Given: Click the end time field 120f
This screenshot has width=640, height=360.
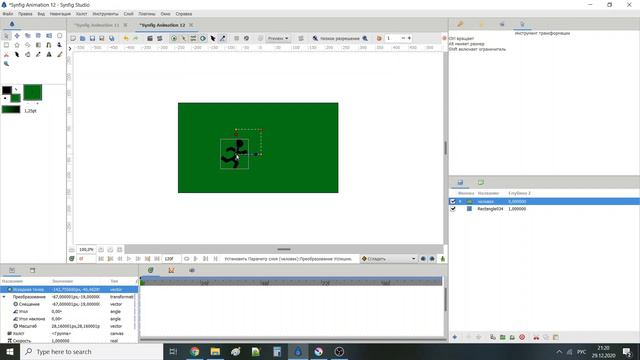Looking at the screenshot, I should click(x=171, y=259).
